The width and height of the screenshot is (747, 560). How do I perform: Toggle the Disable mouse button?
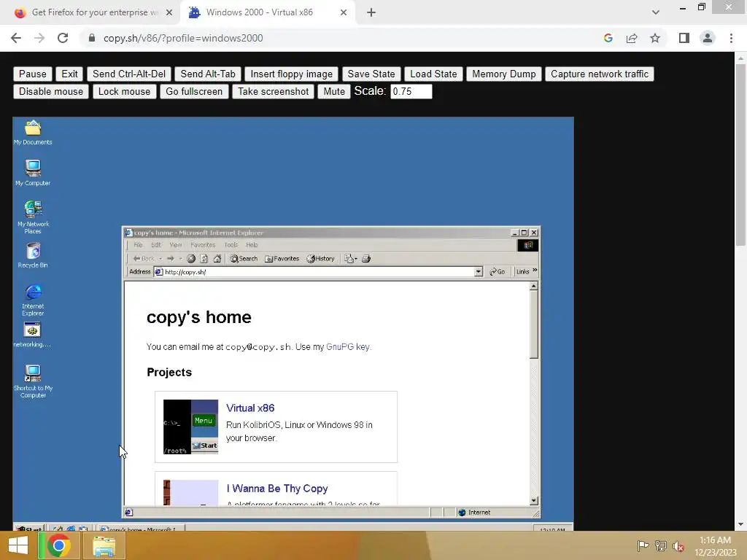coord(51,91)
